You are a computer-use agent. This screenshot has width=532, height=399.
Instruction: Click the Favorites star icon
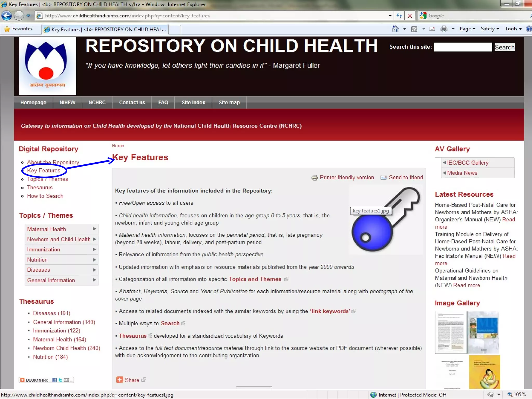pos(7,29)
